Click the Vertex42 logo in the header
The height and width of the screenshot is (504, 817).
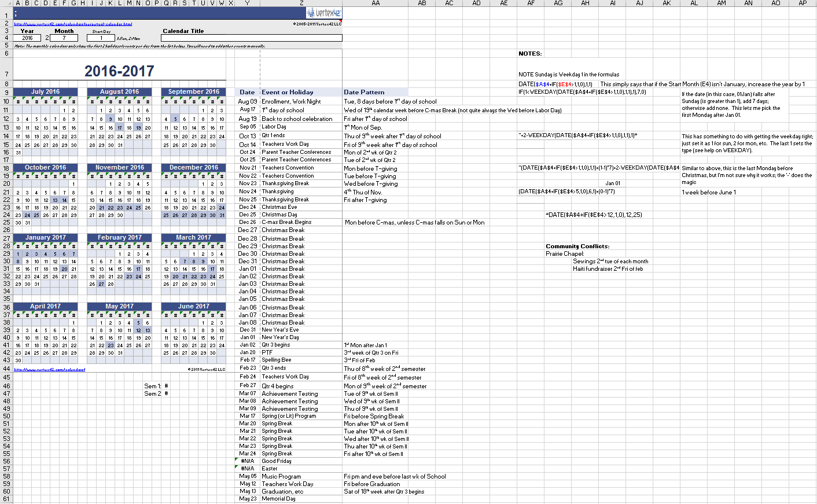[323, 13]
